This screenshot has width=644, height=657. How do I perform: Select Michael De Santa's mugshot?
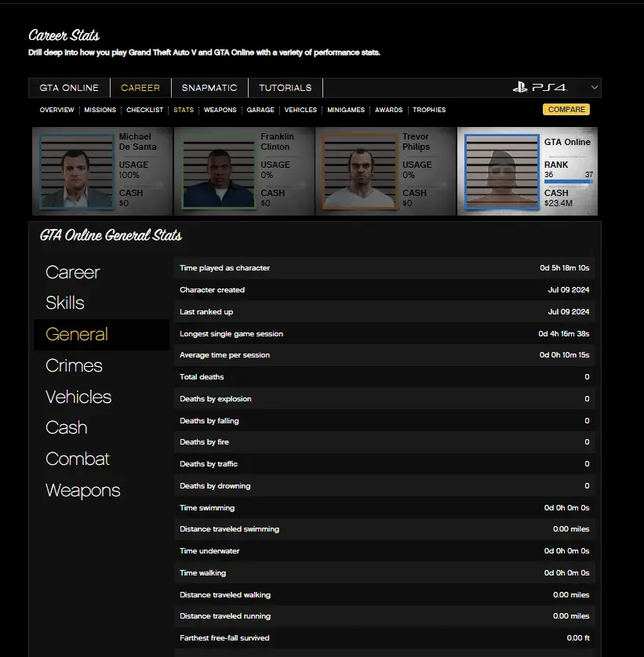pos(75,171)
